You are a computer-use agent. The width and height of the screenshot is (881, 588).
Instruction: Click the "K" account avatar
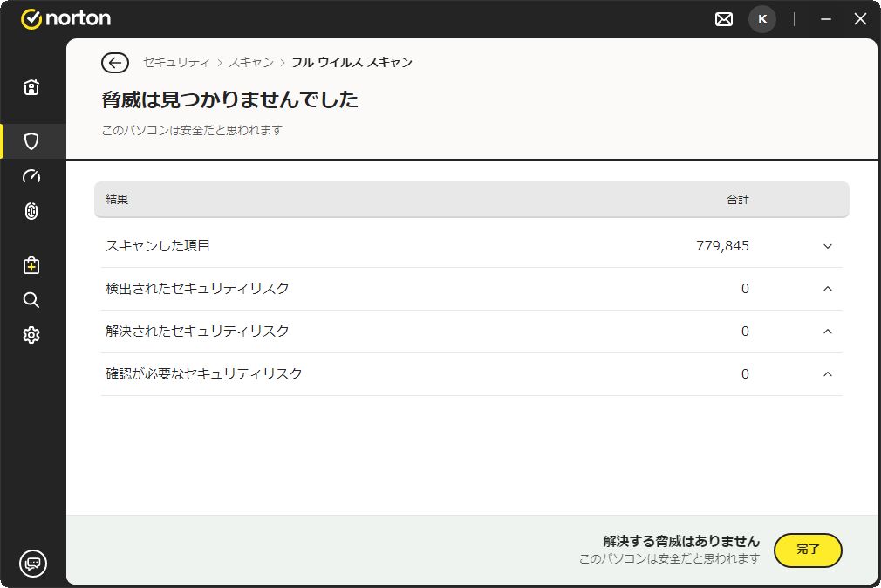pyautogui.click(x=762, y=19)
